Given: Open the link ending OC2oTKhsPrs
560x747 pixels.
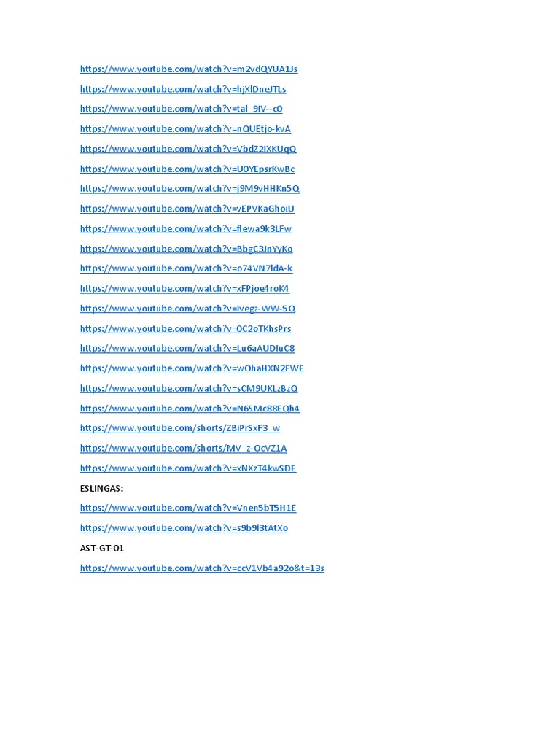Looking at the screenshot, I should (x=186, y=328).
